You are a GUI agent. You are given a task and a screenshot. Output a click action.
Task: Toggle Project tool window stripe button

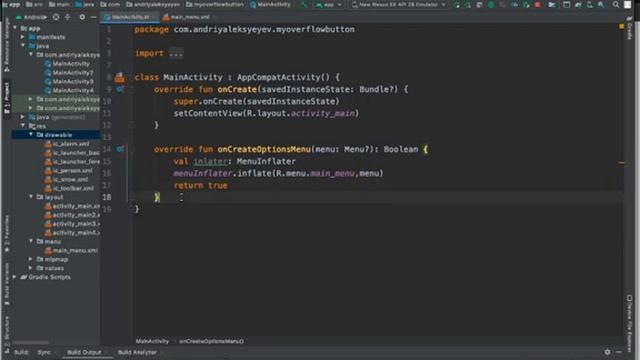(x=7, y=97)
